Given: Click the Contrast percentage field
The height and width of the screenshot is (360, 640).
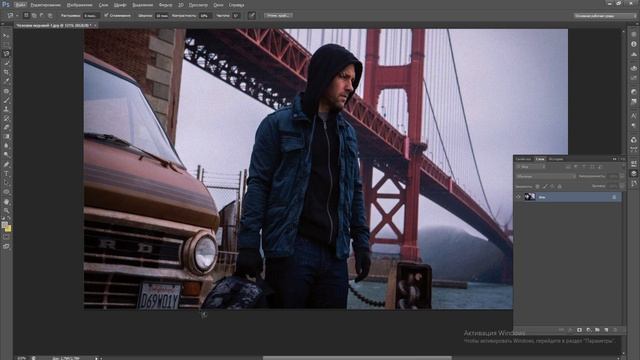Looking at the screenshot, I should [205, 16].
